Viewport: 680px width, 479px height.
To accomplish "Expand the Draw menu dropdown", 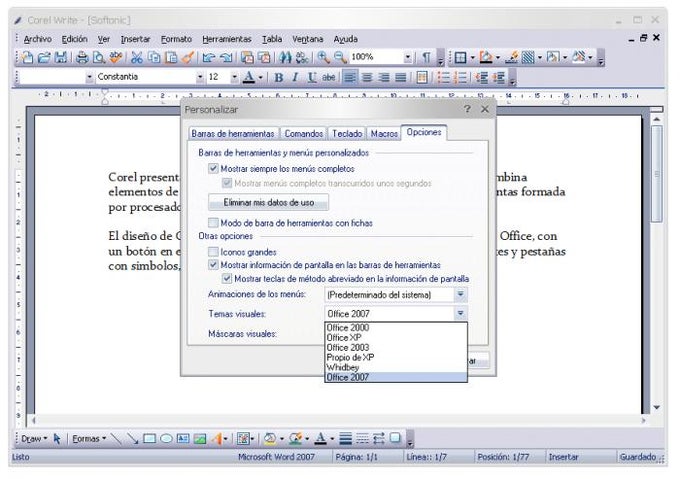I will pyautogui.click(x=34, y=439).
